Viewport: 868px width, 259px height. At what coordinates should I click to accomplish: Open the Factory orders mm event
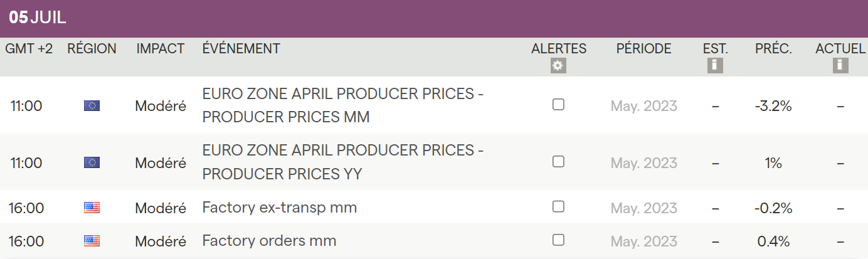269,241
